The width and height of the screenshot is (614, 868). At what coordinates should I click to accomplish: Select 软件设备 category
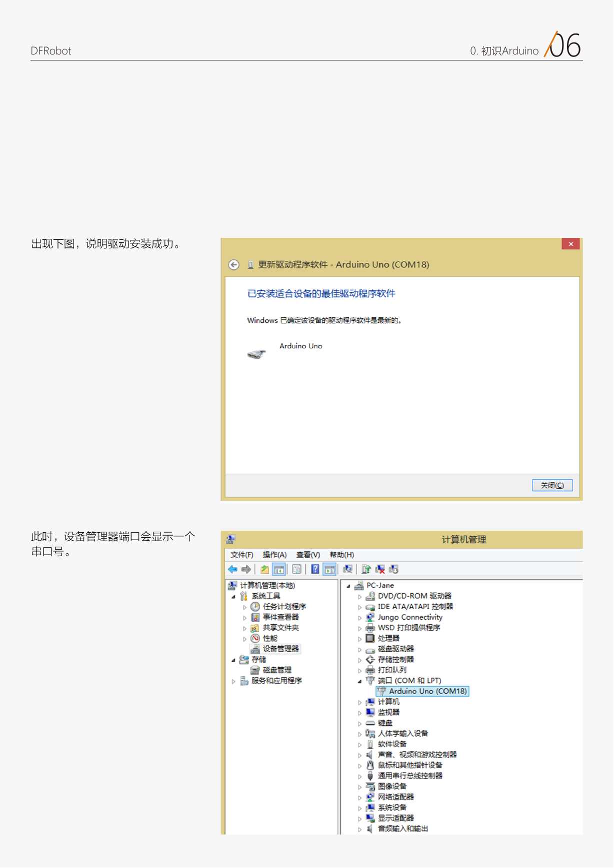pos(392,744)
